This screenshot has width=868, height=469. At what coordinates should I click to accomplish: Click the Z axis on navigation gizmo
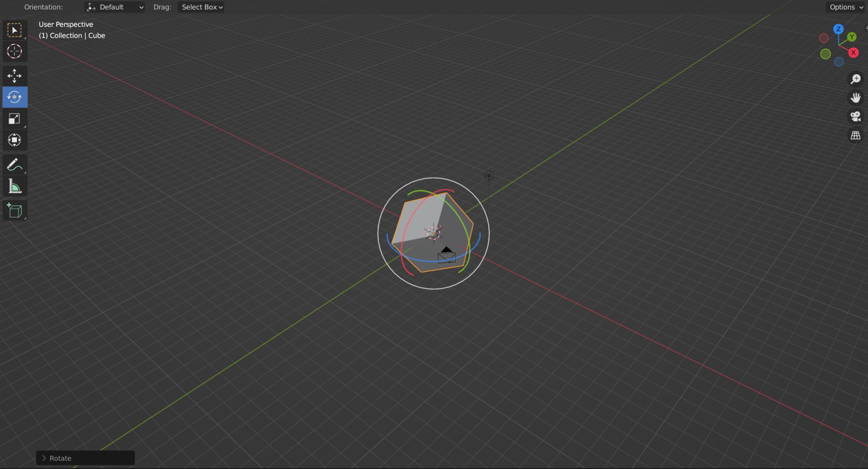click(x=838, y=29)
